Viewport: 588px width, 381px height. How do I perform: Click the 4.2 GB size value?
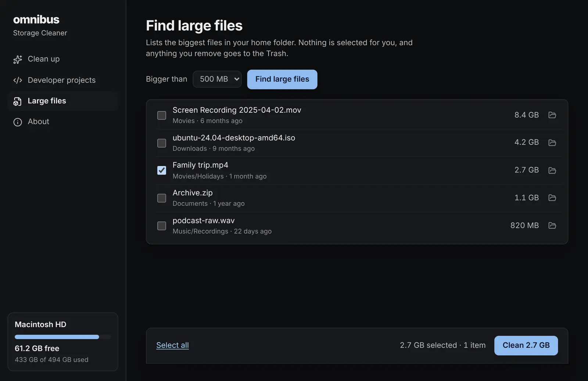tap(526, 142)
